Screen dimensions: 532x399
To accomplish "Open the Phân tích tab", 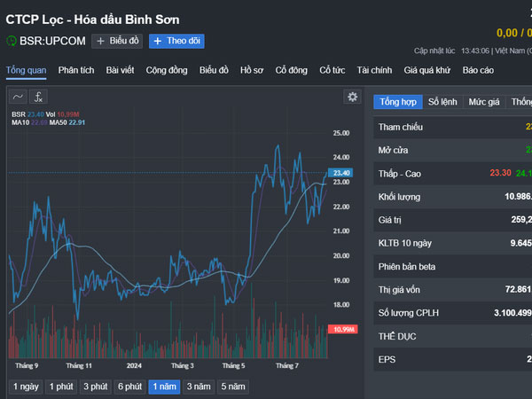I will tap(76, 70).
